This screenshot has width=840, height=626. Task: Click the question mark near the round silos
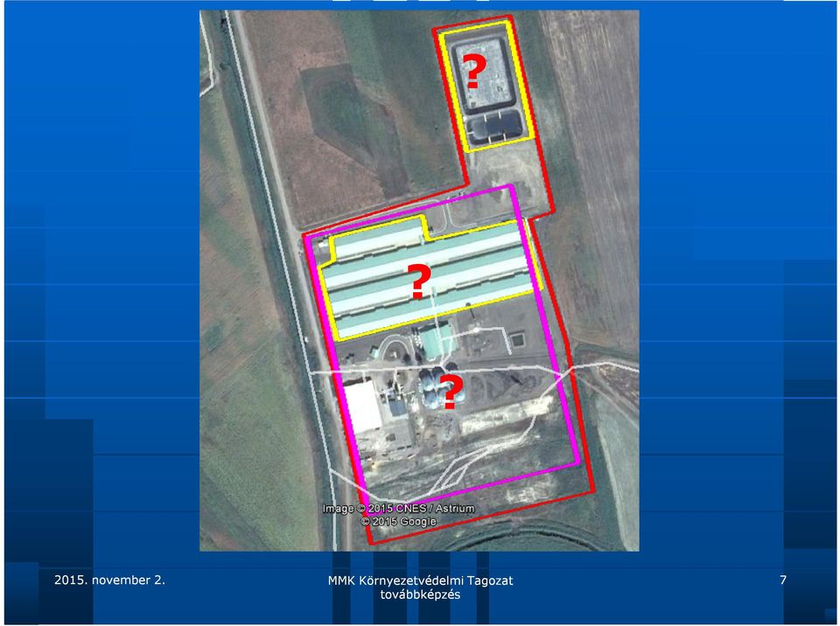click(x=451, y=392)
